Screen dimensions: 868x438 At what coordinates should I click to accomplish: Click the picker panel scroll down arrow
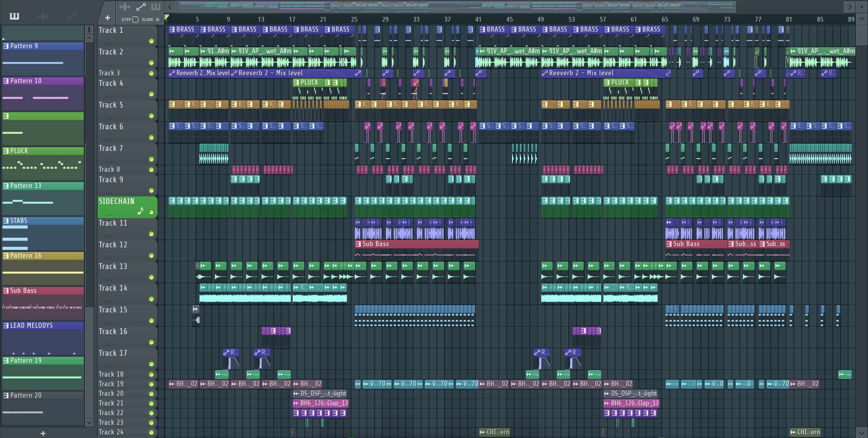(89, 423)
